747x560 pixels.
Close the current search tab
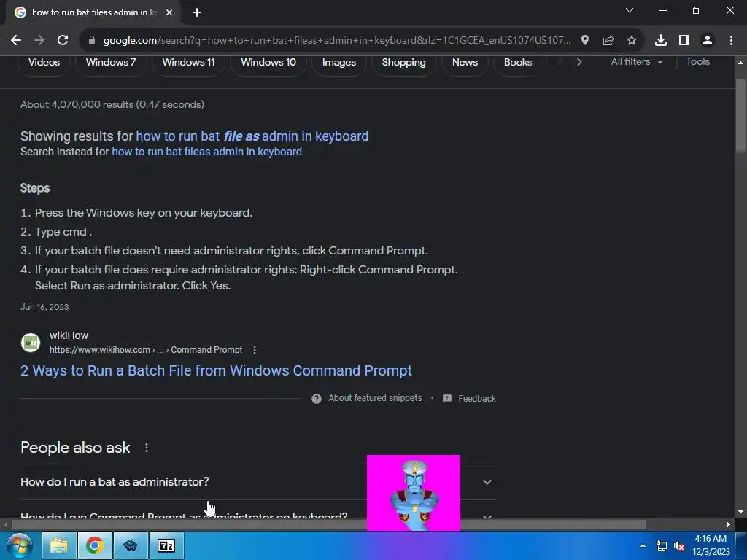click(x=169, y=12)
